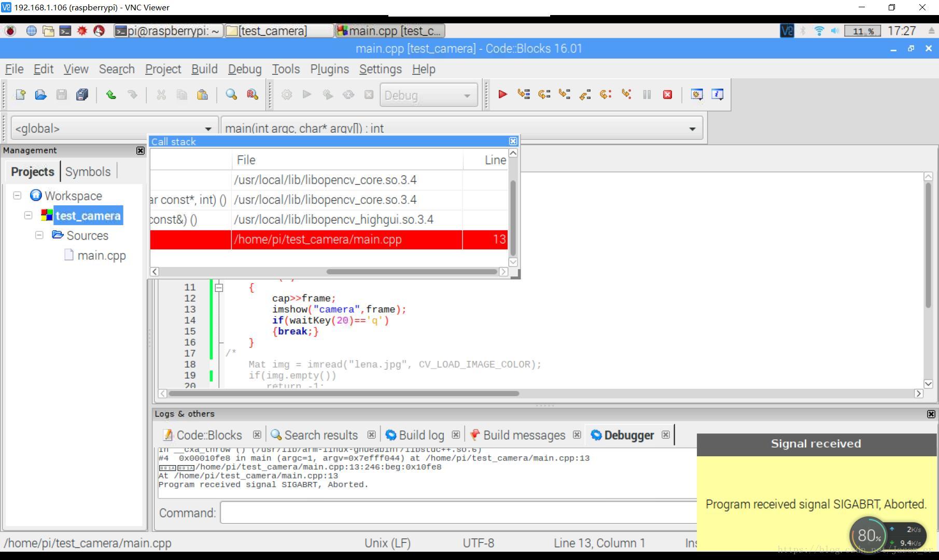
Task: Open the Build menu
Action: tap(204, 69)
